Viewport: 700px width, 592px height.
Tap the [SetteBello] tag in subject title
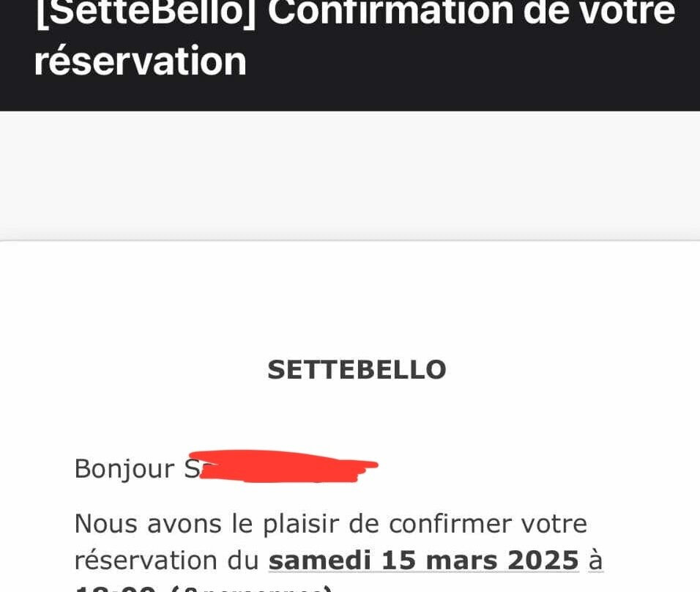point(146,12)
